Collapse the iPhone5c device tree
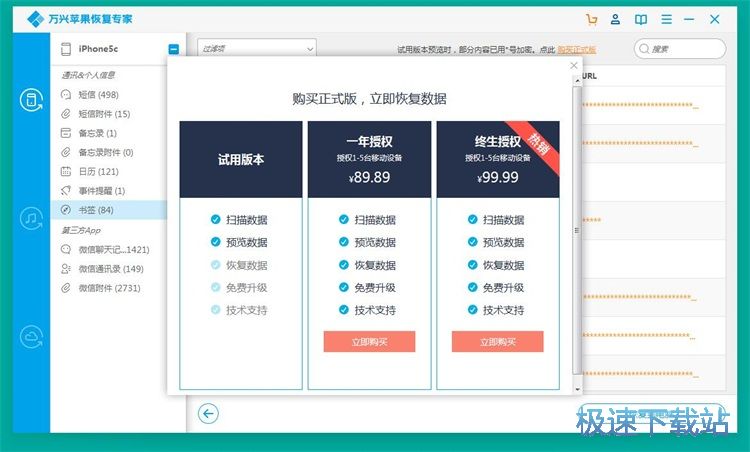The image size is (750, 452). tap(174, 49)
